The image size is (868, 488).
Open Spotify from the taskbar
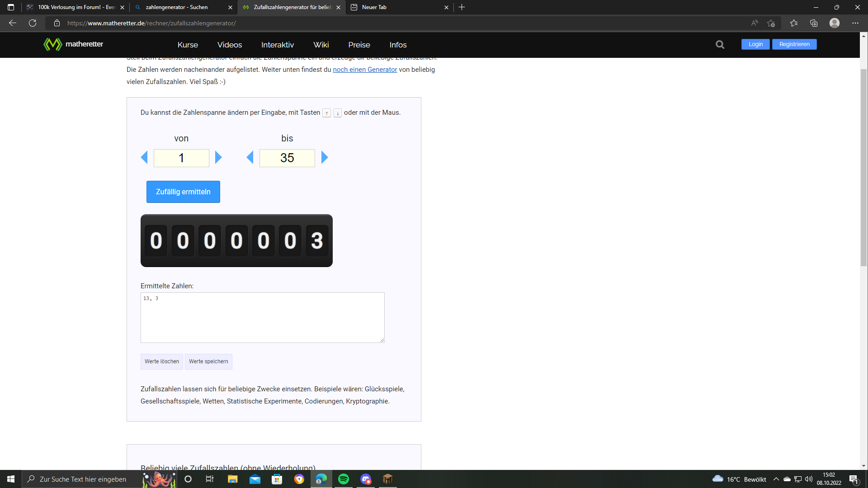coord(344,479)
